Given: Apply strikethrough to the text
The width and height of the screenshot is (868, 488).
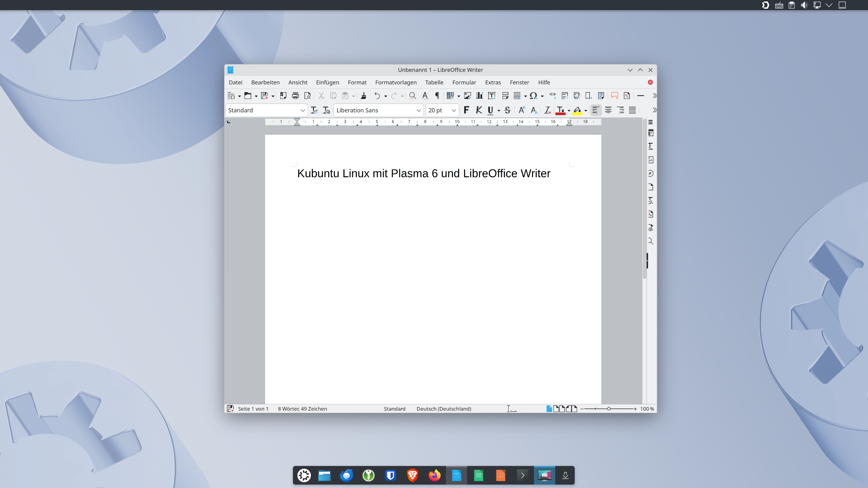Looking at the screenshot, I should coord(507,110).
